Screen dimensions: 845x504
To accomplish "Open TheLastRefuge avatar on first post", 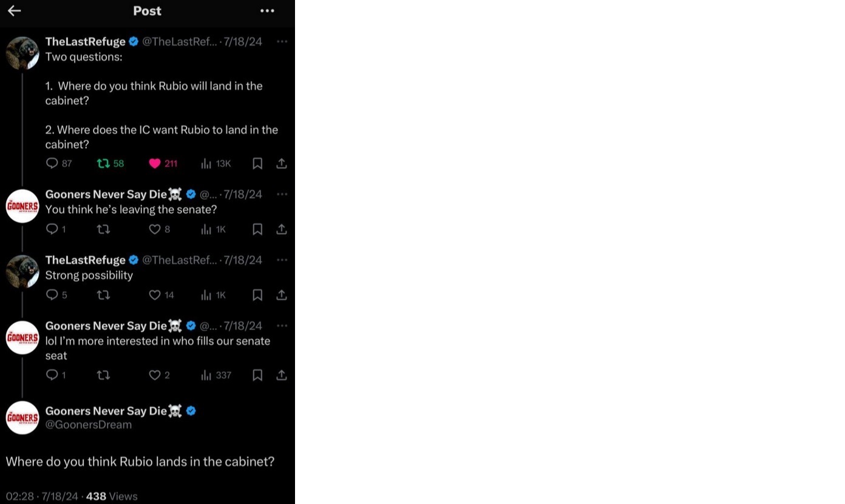I will [22, 53].
